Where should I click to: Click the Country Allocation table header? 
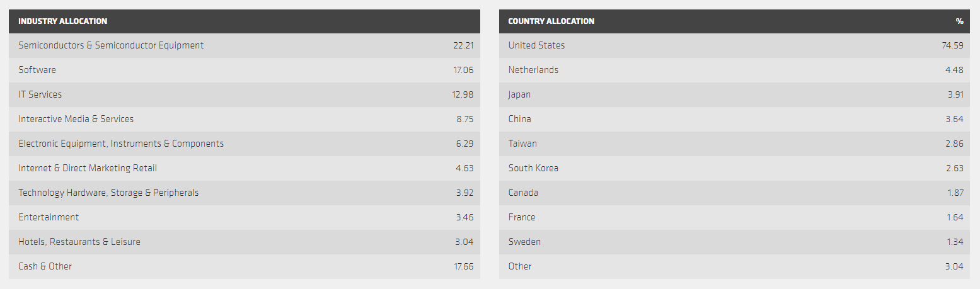point(551,21)
